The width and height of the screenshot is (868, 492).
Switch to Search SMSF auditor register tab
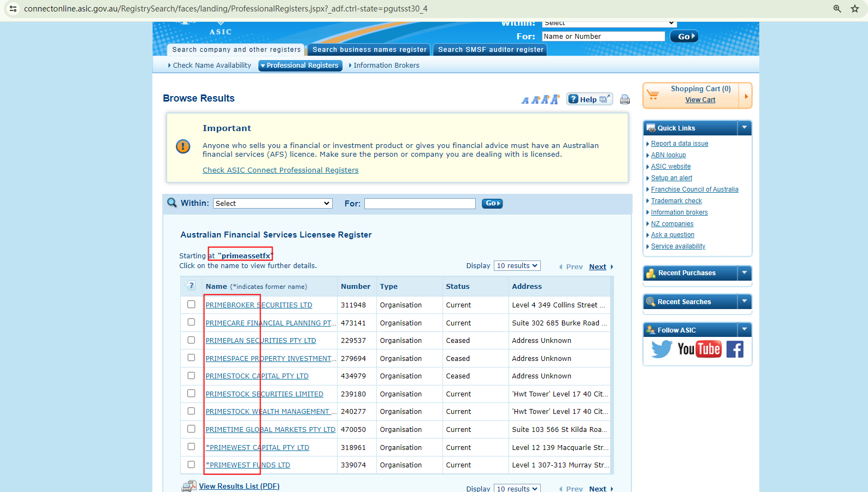click(491, 50)
